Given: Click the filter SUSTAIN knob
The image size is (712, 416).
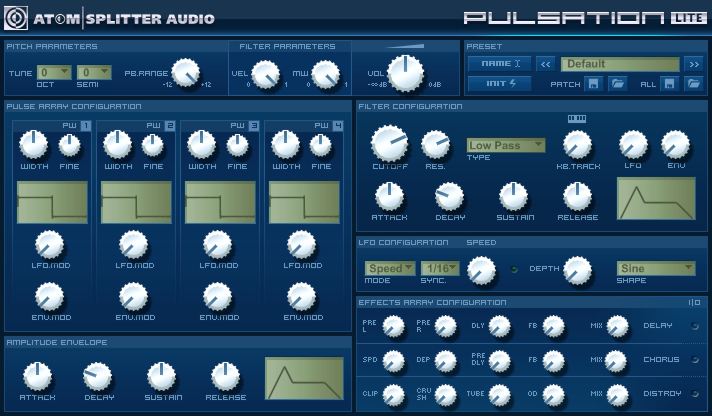Looking at the screenshot, I should click(514, 196).
